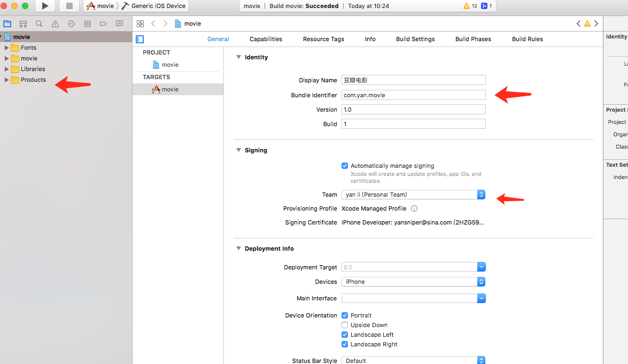Click the provisioning profile info icon
Screen dimensions: 628x364
[x=414, y=208]
